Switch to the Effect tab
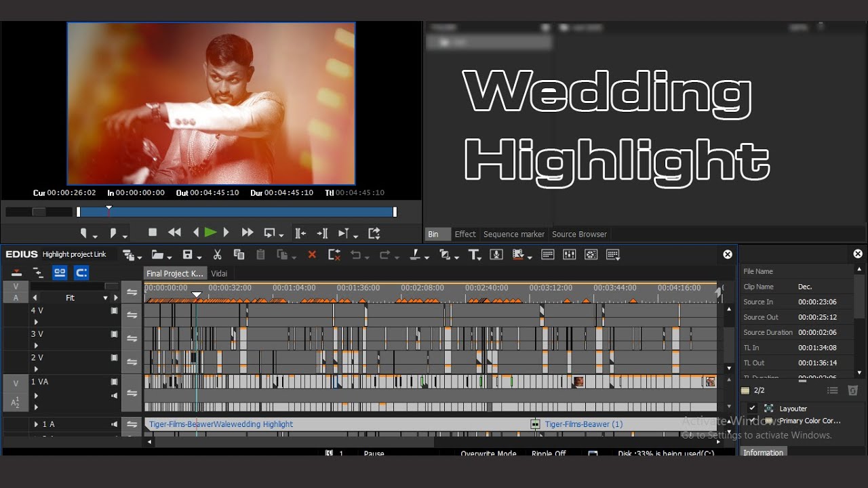The width and height of the screenshot is (868, 488). click(x=465, y=235)
